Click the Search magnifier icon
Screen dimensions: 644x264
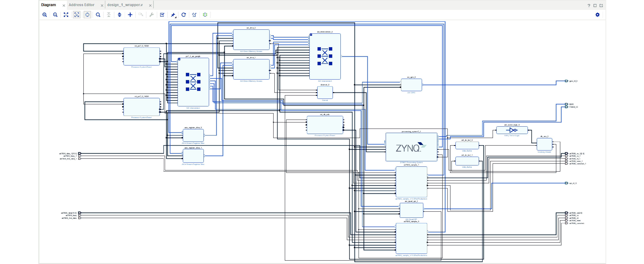98,15
